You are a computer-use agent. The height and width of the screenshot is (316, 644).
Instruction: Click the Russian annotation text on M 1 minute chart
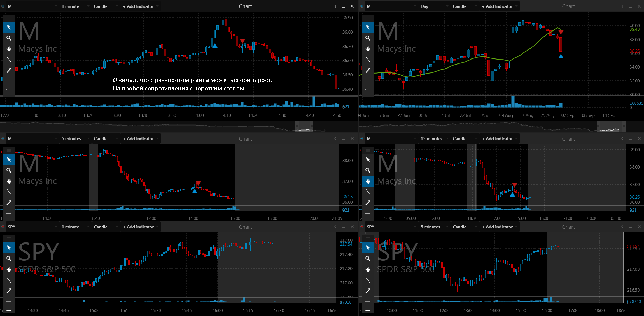coord(192,84)
